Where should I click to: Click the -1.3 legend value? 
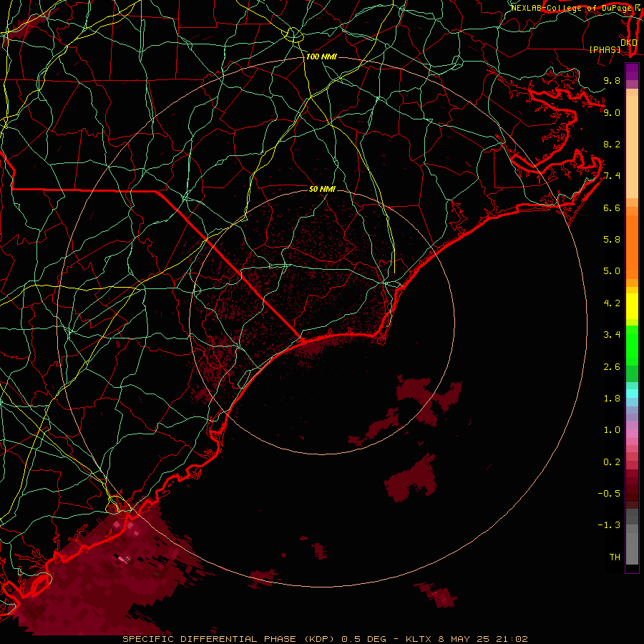click(x=609, y=525)
